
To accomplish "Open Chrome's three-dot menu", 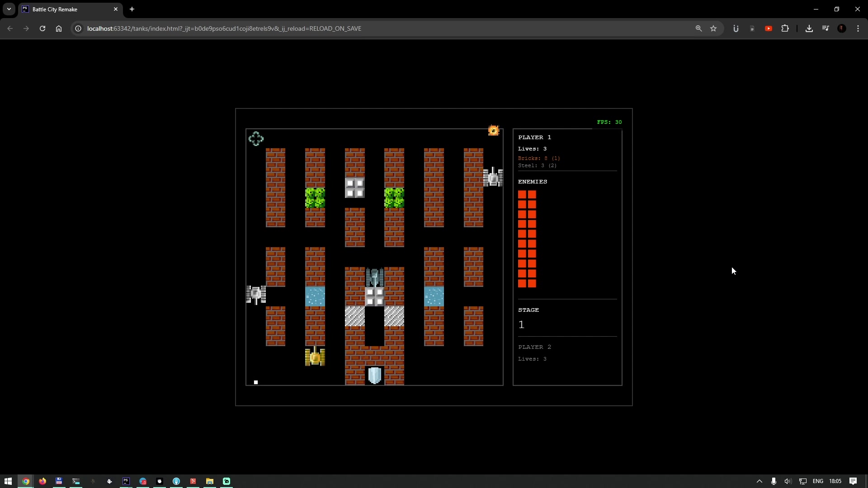I will 858,28.
